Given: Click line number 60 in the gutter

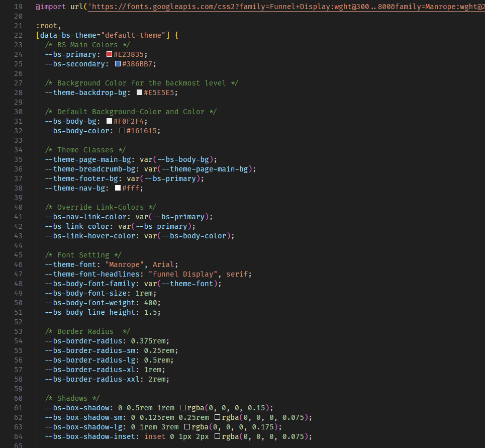Looking at the screenshot, I should [x=18, y=398].
